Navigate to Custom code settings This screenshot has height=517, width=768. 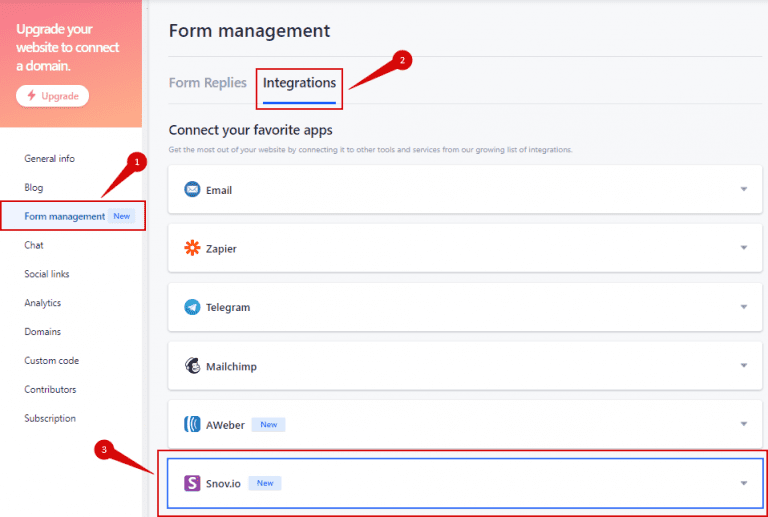(51, 360)
